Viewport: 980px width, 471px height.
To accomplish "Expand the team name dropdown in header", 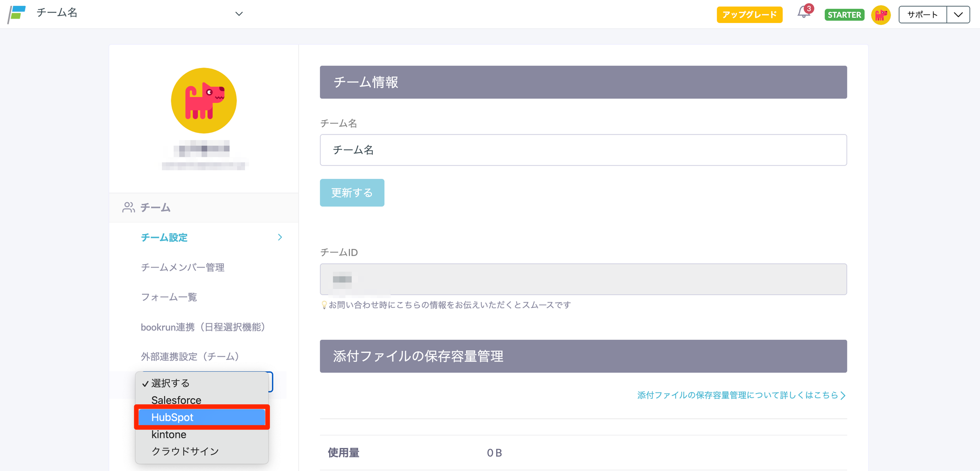I will 239,14.
